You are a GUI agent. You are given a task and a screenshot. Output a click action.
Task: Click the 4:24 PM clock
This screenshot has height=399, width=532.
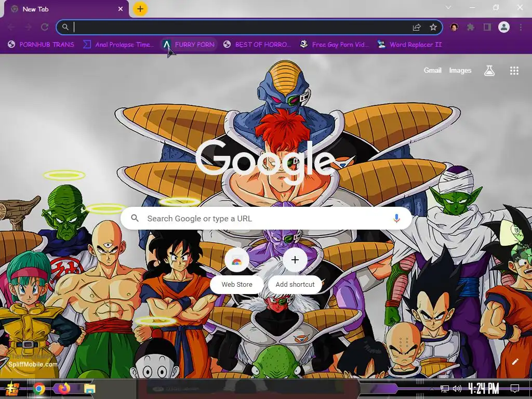[x=484, y=389]
